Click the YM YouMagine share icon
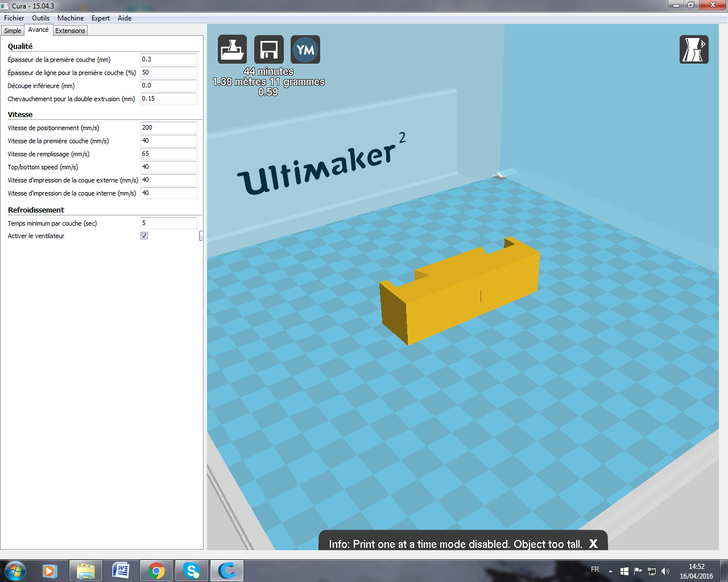This screenshot has width=728, height=582. click(305, 49)
